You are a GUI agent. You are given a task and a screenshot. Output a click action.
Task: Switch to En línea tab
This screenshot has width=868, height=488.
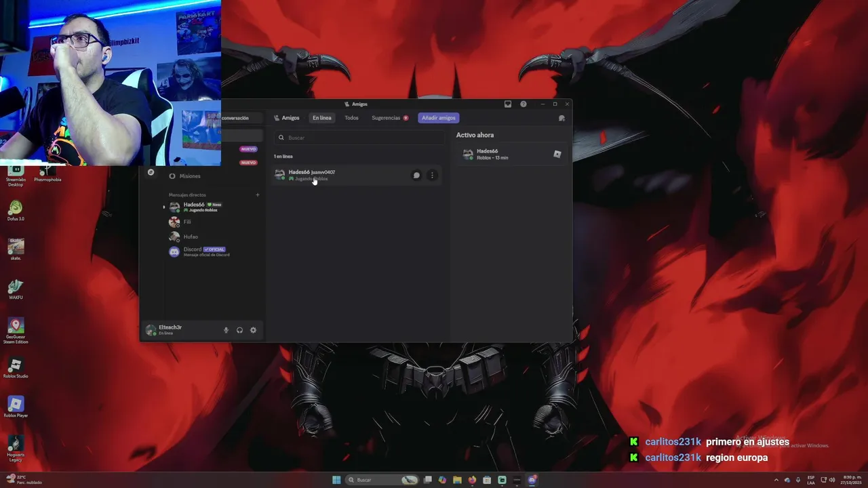pyautogui.click(x=321, y=118)
